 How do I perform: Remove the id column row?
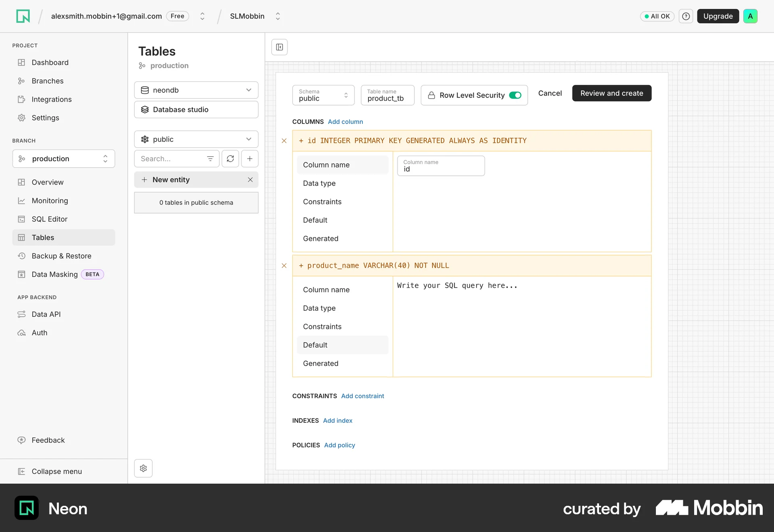tap(284, 141)
